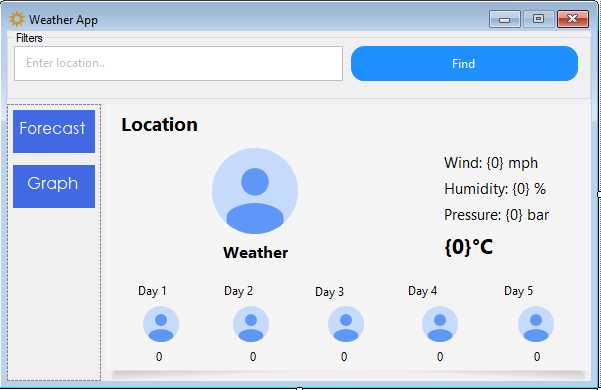Select the Day 2 forecast icon
The height and width of the screenshot is (390, 601).
point(251,324)
